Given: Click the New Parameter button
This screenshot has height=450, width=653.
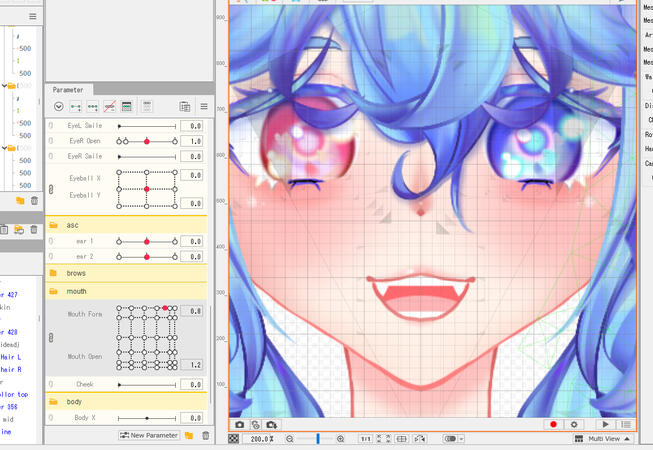Looking at the screenshot, I should (x=149, y=436).
